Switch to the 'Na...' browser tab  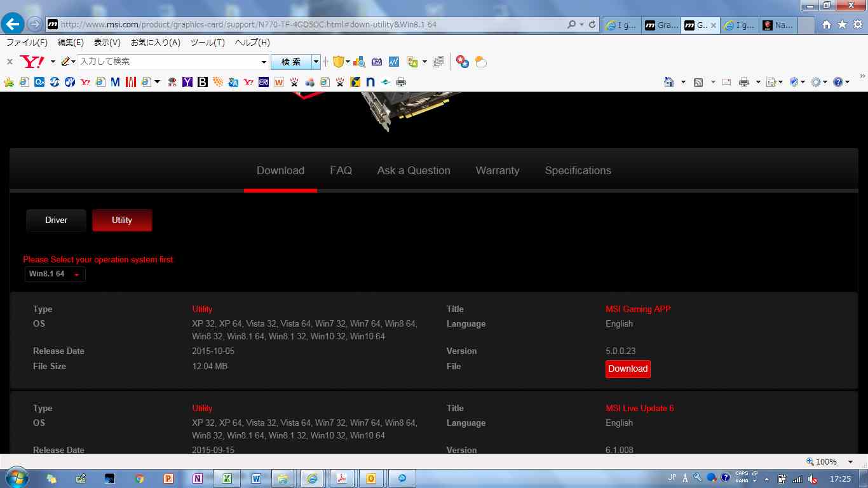click(x=778, y=25)
